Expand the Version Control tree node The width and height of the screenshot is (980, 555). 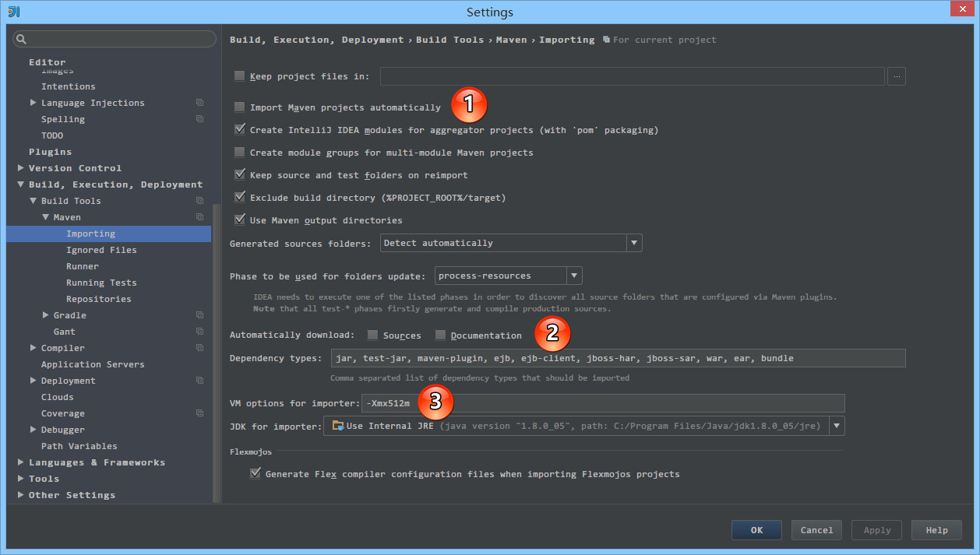[x=21, y=168]
